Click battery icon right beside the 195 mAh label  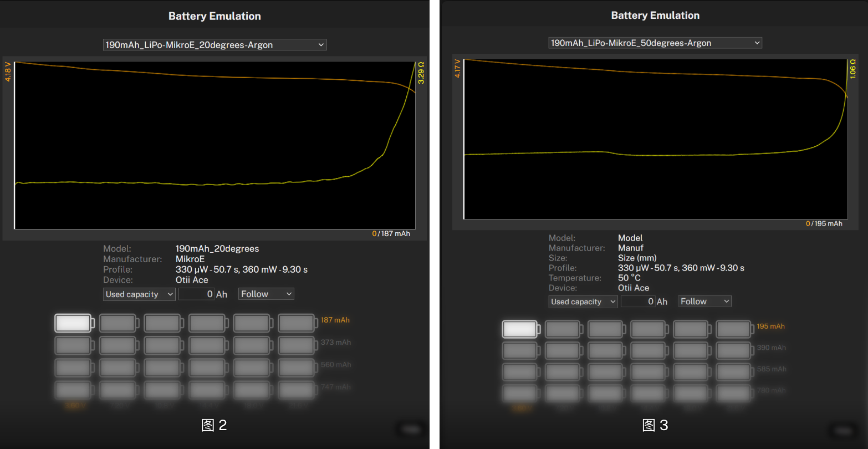(x=735, y=329)
